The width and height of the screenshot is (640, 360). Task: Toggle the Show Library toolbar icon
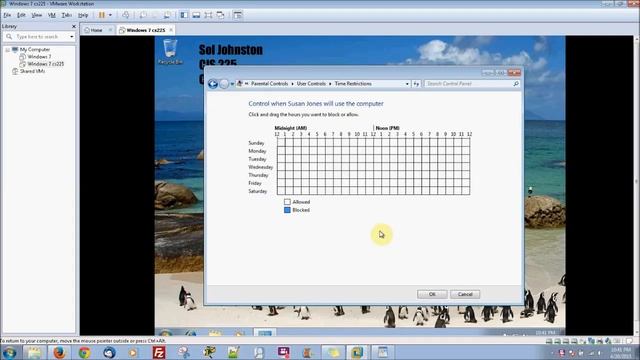coord(184,15)
